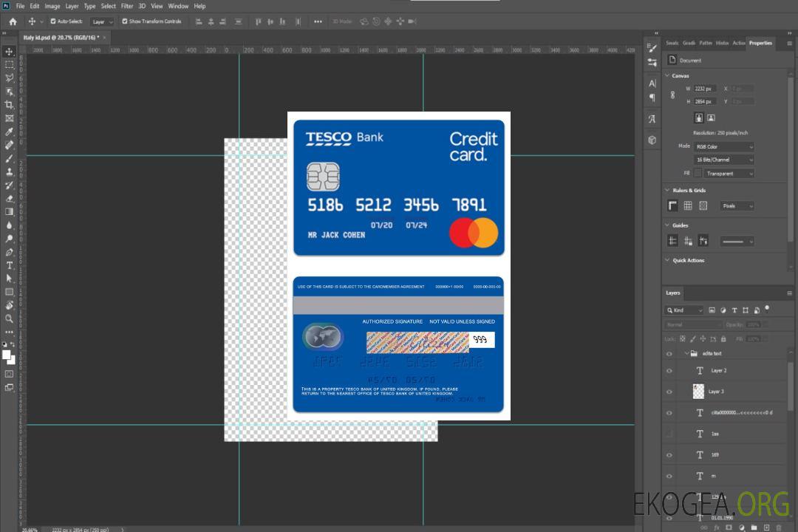
Task: Toggle the Auto-Select checkbox
Action: (x=53, y=21)
